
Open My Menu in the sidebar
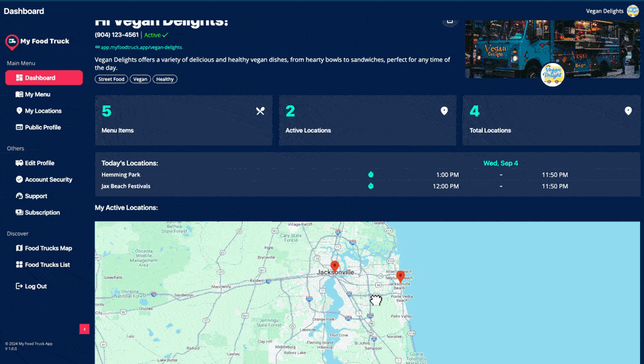click(38, 95)
